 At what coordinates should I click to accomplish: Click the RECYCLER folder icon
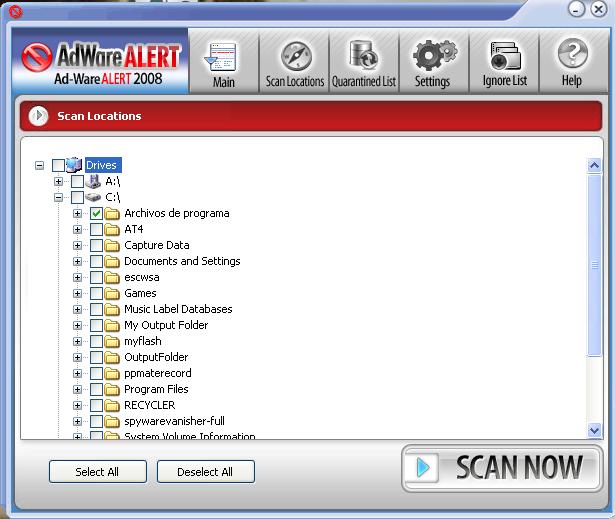coord(112,405)
